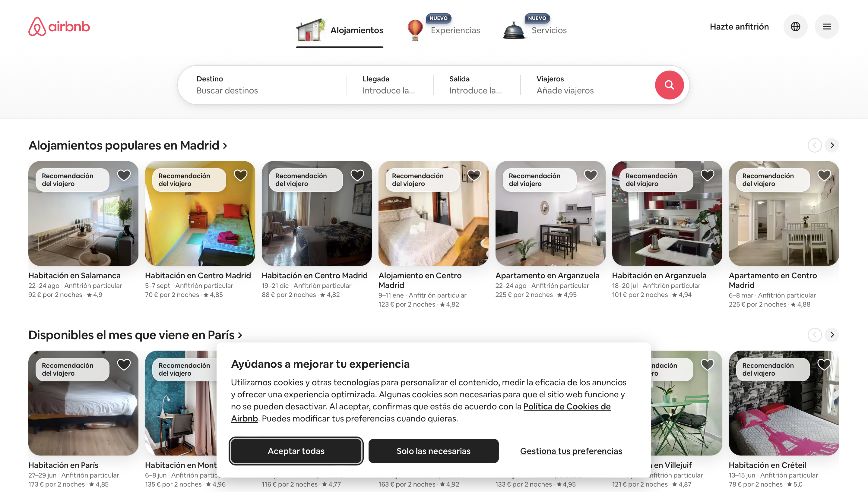Open Gestiona tus preferencias link
The width and height of the screenshot is (868, 492).
click(571, 451)
